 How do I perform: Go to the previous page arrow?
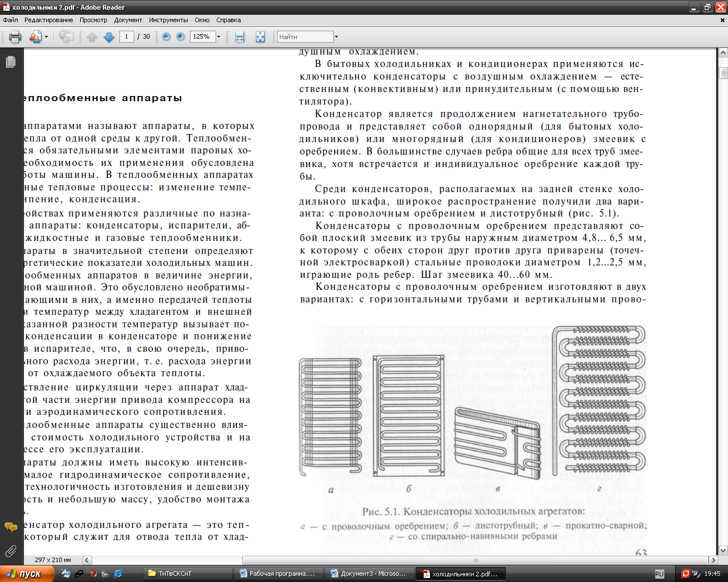click(x=92, y=37)
